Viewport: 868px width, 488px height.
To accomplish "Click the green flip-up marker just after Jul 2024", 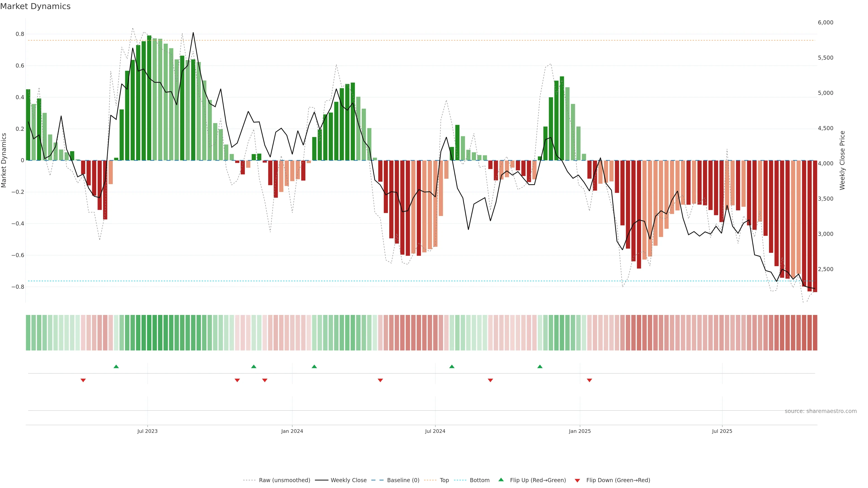I will (x=452, y=366).
